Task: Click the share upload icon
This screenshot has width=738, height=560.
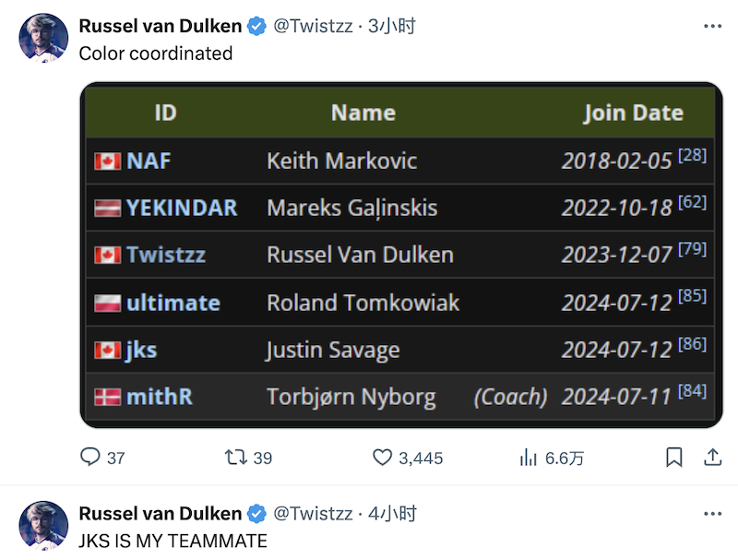Action: [x=712, y=457]
